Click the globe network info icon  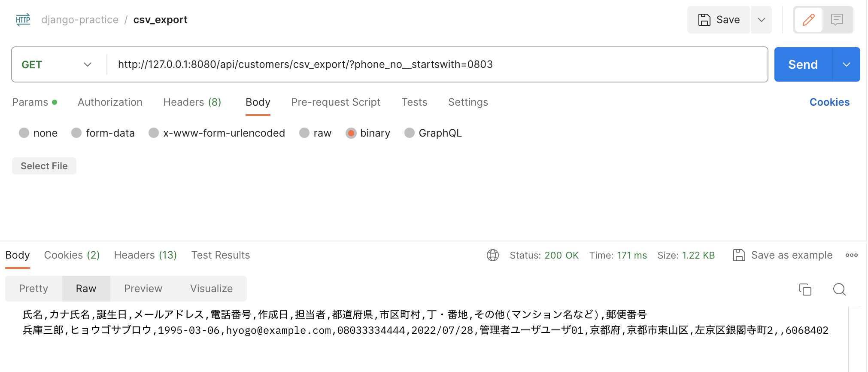(x=493, y=255)
